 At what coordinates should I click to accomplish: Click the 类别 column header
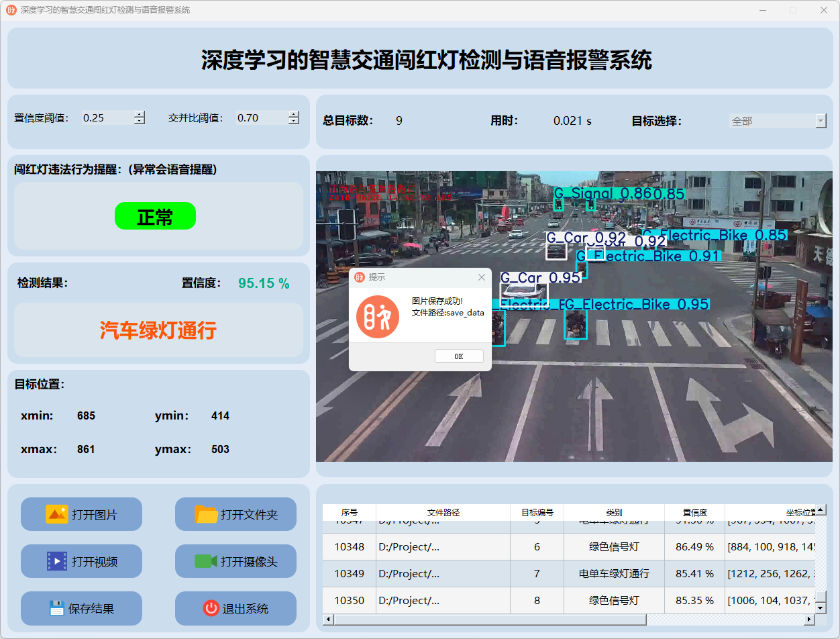coord(614,512)
